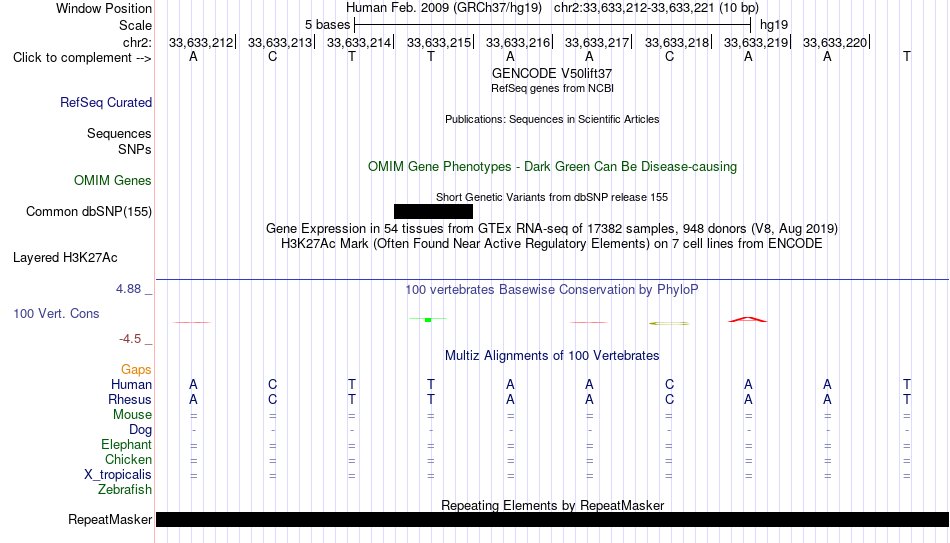Click the 'Click to complement -->' label

point(82,58)
